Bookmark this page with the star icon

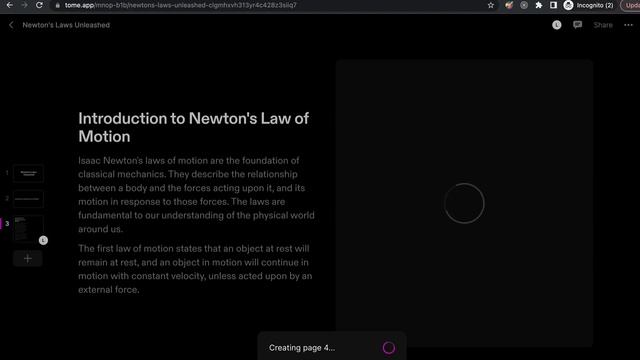click(491, 5)
